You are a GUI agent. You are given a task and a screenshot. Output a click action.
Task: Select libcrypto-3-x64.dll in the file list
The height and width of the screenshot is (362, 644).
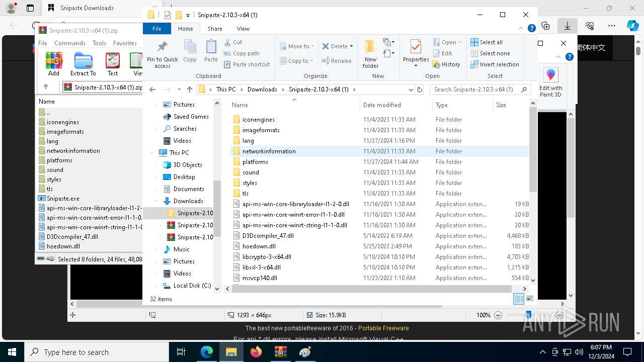tap(267, 257)
